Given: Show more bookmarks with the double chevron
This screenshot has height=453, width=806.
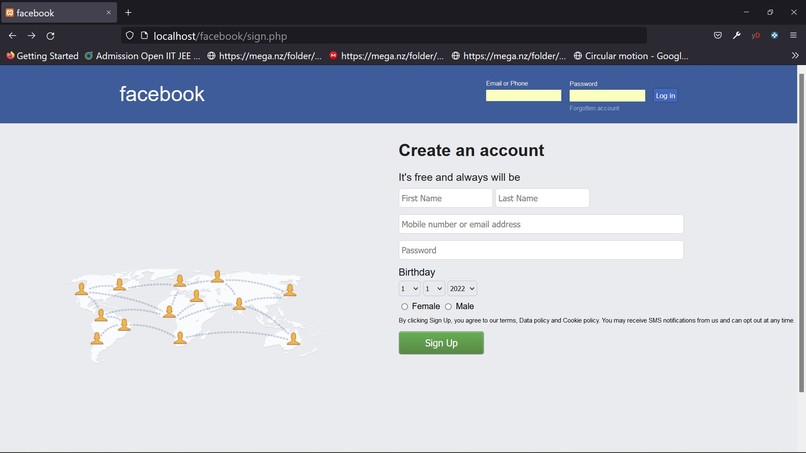Looking at the screenshot, I should (795, 56).
